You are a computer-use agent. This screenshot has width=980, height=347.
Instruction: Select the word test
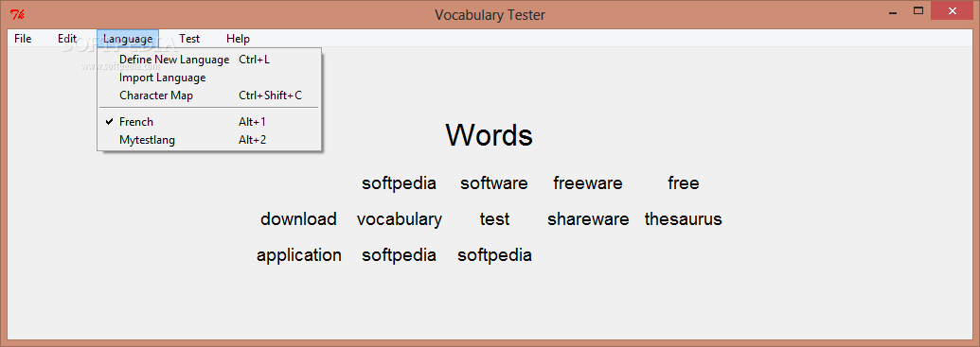coord(494,219)
